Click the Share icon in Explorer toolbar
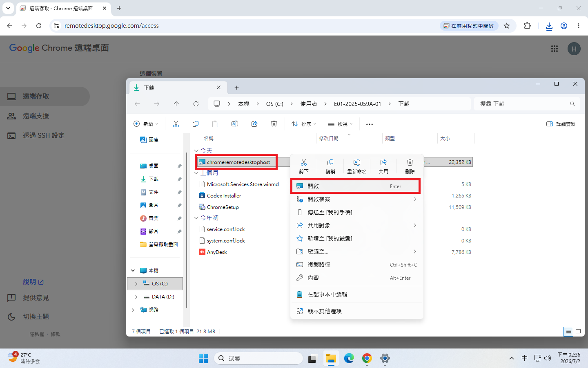The image size is (588, 368). click(x=254, y=124)
